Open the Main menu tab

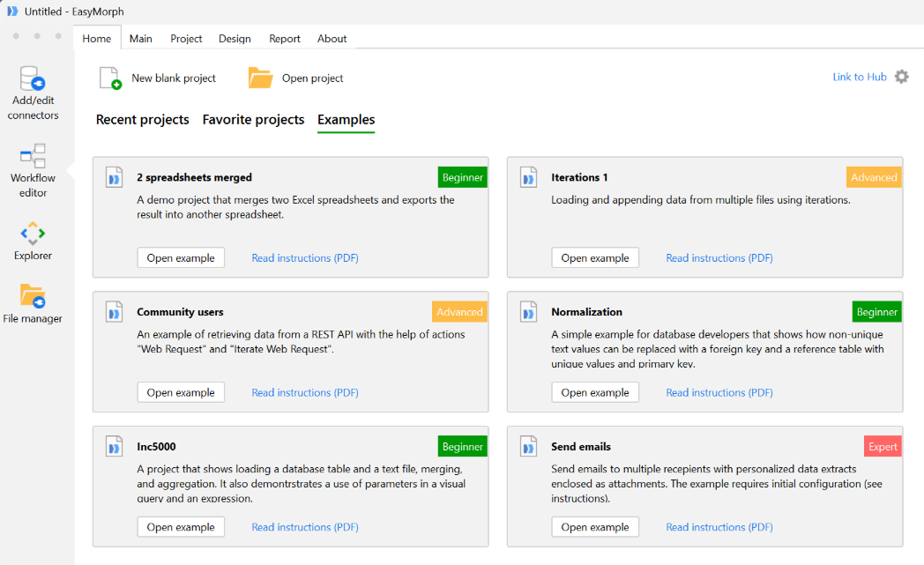tap(141, 38)
